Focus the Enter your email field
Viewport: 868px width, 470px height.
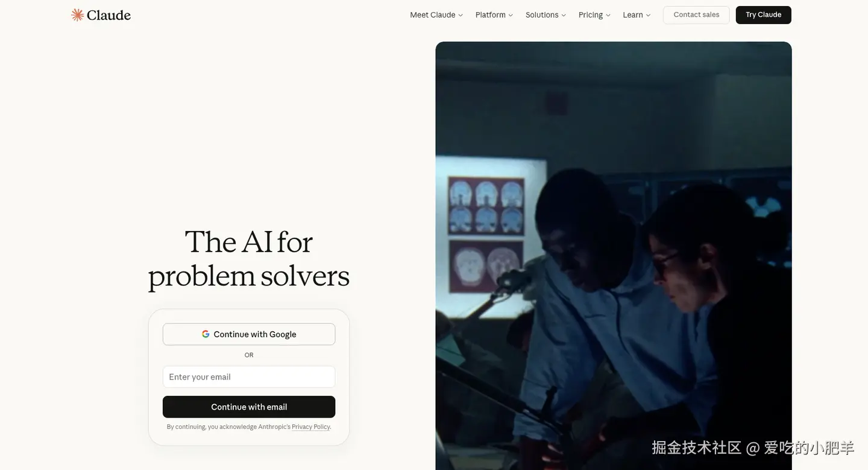coord(249,377)
